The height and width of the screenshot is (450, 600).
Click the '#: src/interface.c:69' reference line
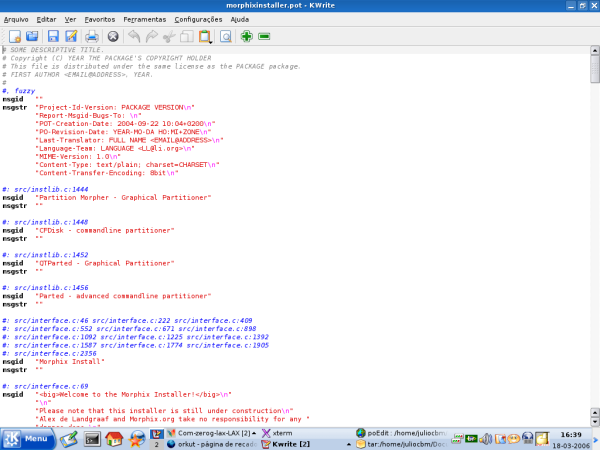(x=45, y=386)
